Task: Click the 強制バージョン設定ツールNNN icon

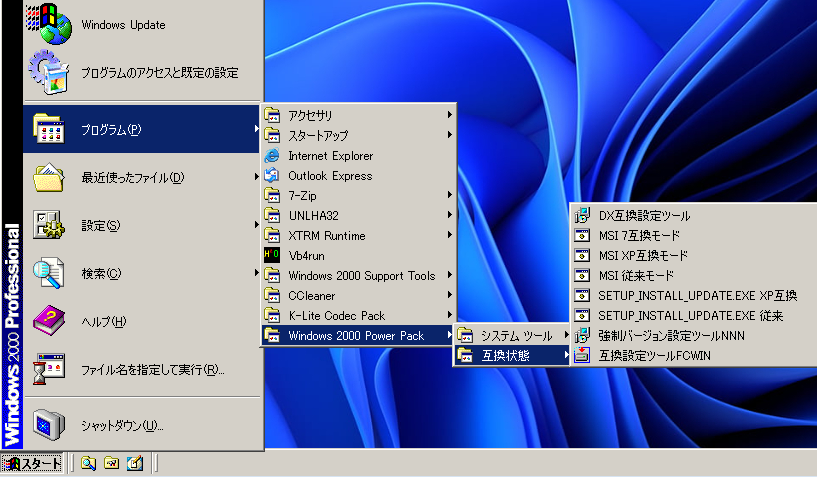Action: [582, 335]
